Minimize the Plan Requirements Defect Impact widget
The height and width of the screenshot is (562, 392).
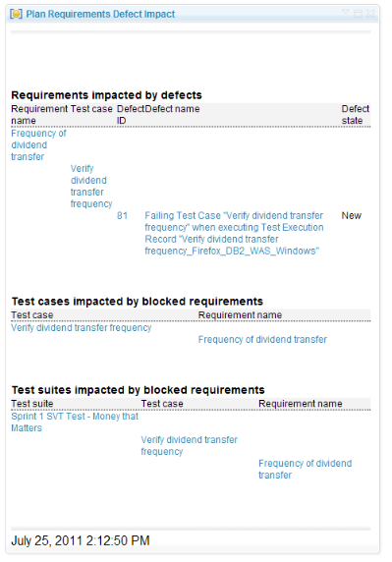(x=358, y=14)
